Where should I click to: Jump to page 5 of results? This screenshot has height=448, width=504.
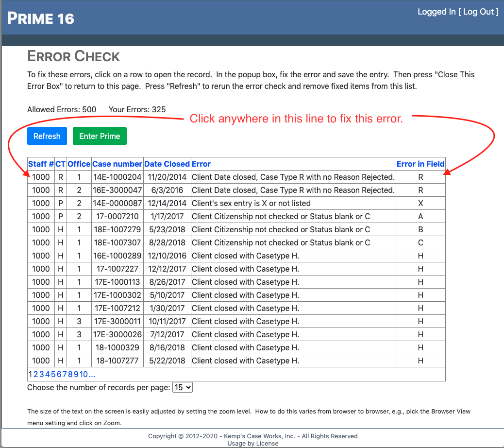[x=52, y=374]
